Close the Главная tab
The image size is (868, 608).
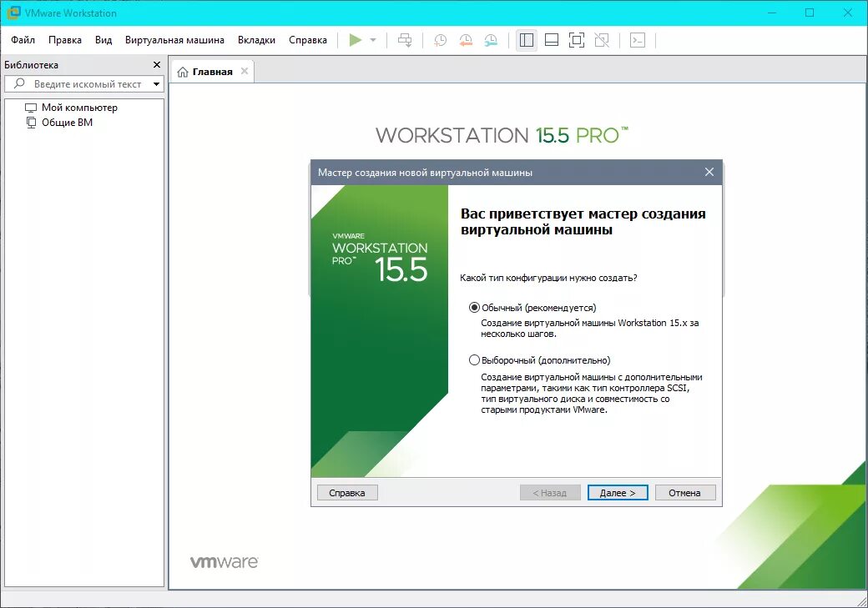click(244, 71)
